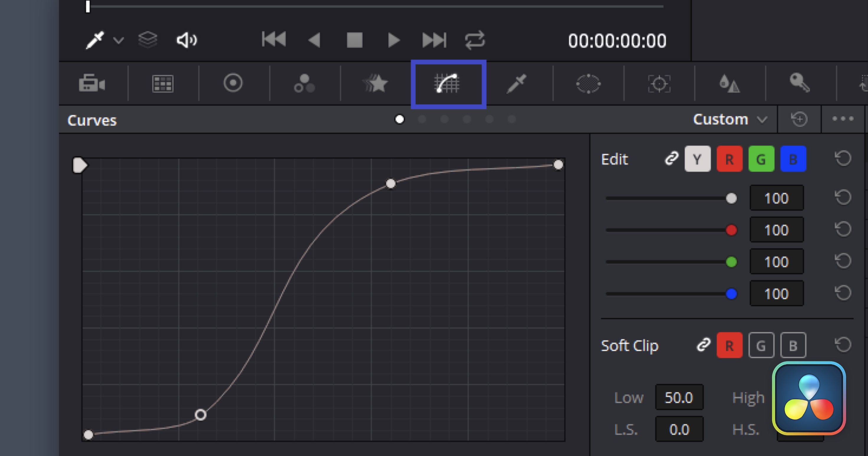Select the Curves palette icon
Viewport: 868px width, 456px height.
[448, 84]
